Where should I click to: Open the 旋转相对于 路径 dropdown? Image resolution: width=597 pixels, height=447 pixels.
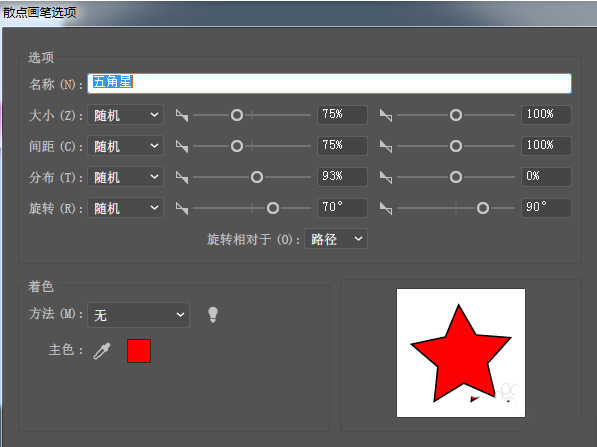tap(336, 239)
